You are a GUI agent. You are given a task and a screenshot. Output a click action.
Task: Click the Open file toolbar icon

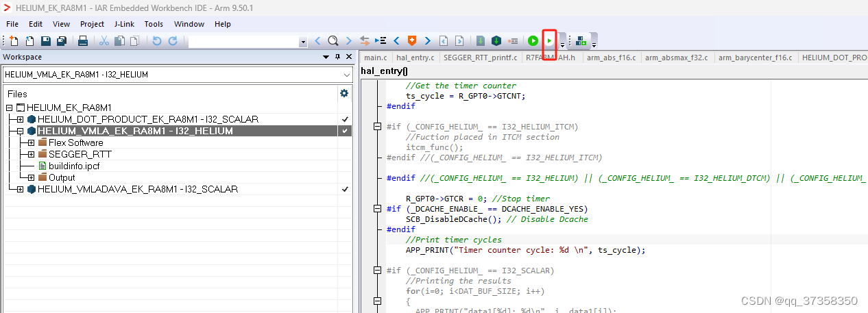pos(29,41)
